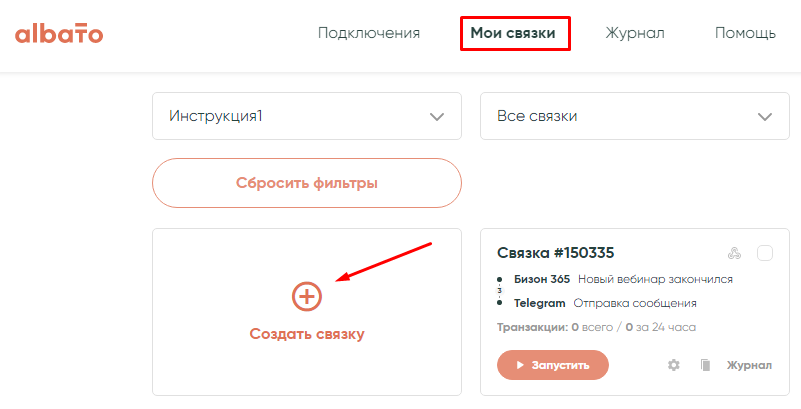Open settings gear for Связка #150335

(674, 366)
